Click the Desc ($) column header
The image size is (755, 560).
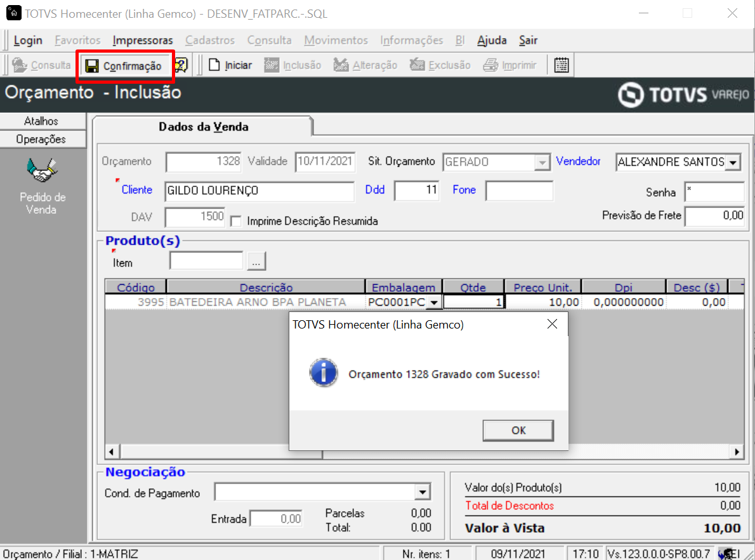click(697, 287)
